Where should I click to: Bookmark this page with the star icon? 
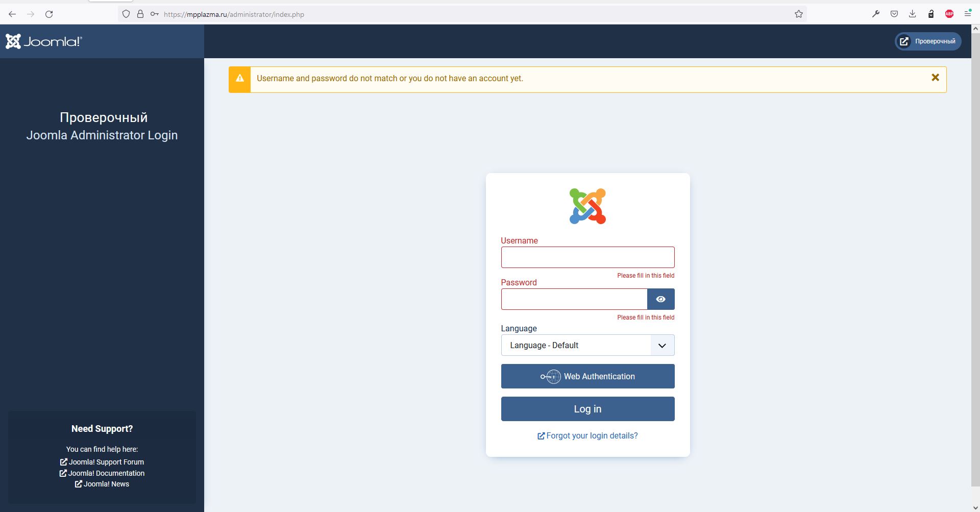[799, 14]
